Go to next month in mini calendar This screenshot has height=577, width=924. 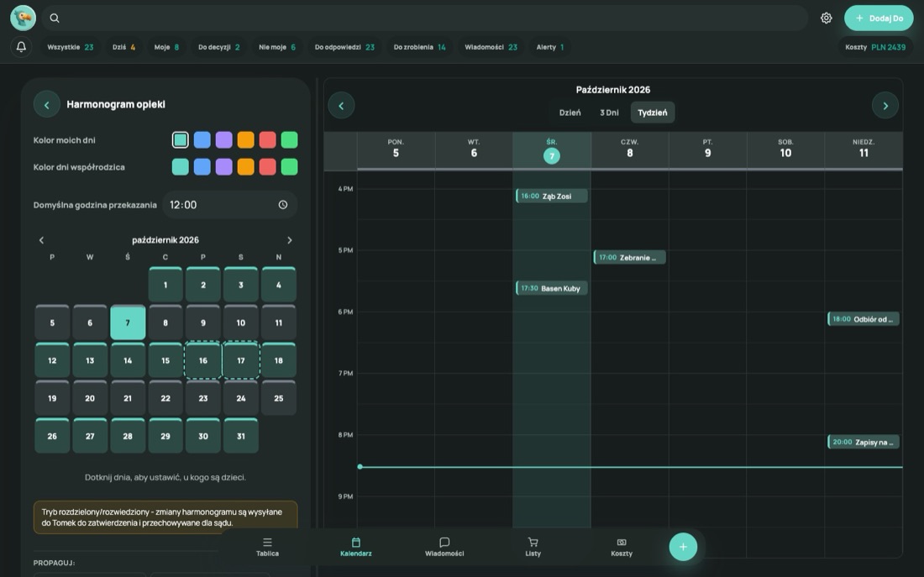point(289,240)
